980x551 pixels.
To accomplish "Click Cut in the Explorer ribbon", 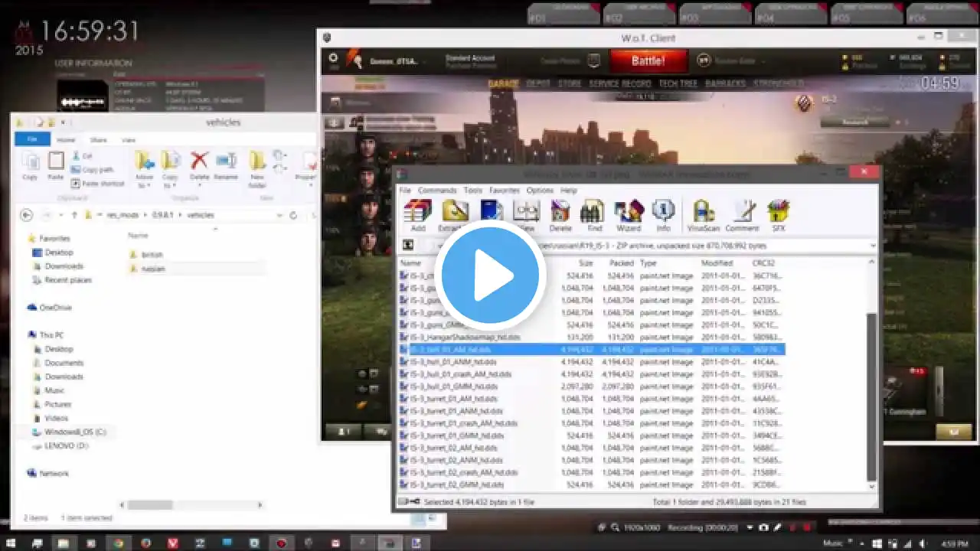I will point(82,156).
